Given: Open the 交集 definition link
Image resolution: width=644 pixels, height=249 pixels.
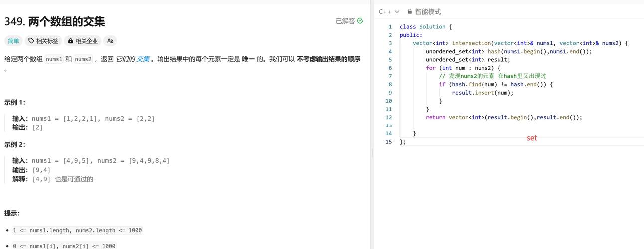Looking at the screenshot, I should pos(143,59).
